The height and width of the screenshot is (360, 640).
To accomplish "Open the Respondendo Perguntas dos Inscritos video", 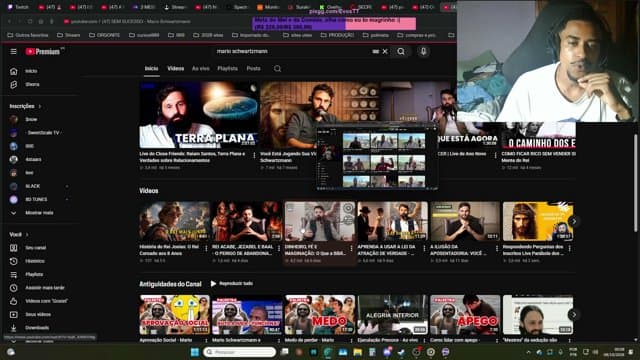I will pos(538,221).
